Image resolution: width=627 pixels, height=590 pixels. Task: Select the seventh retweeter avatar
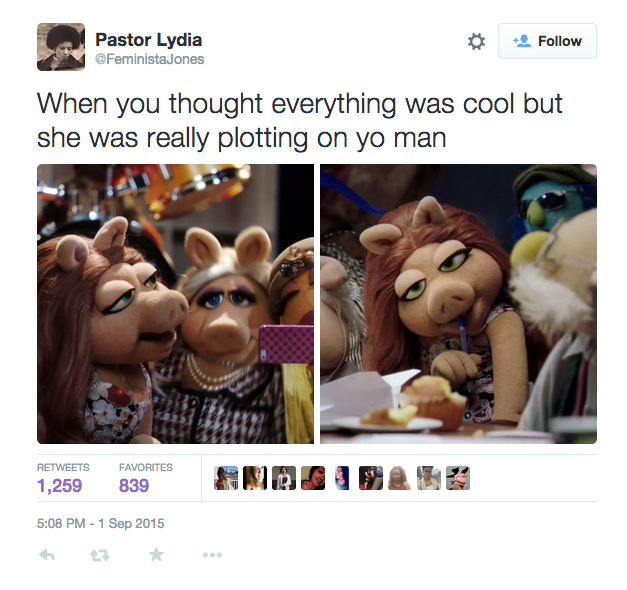[x=399, y=478]
